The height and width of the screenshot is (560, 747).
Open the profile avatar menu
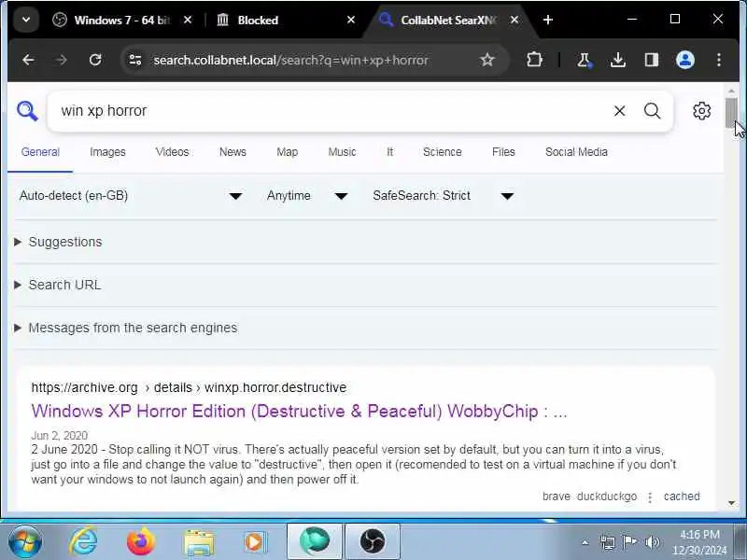(x=685, y=60)
